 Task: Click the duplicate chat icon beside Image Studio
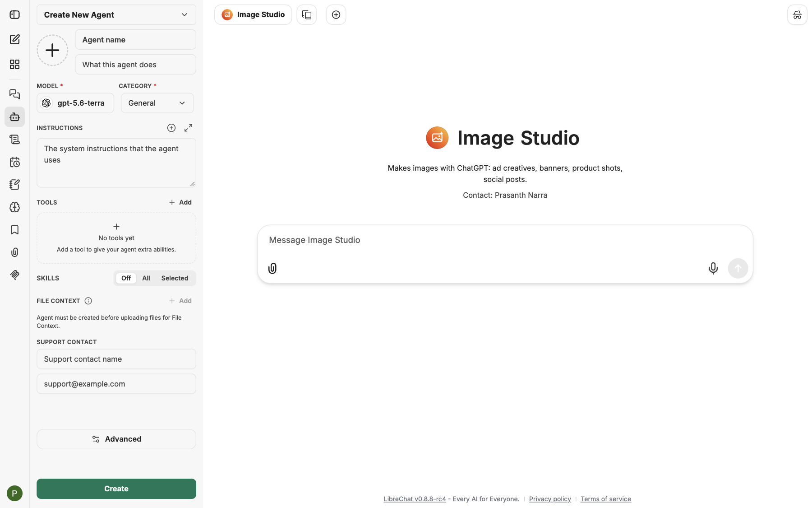click(x=307, y=15)
